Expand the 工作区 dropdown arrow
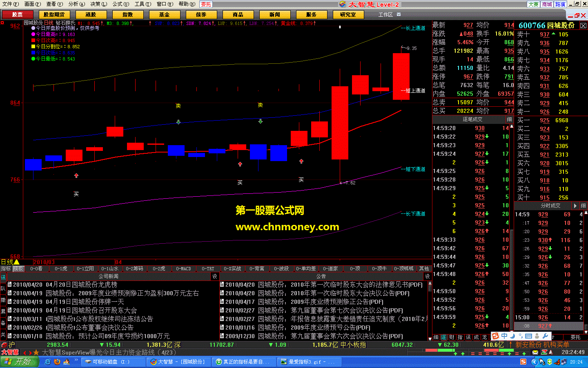The width and height of the screenshot is (588, 368). [399, 14]
